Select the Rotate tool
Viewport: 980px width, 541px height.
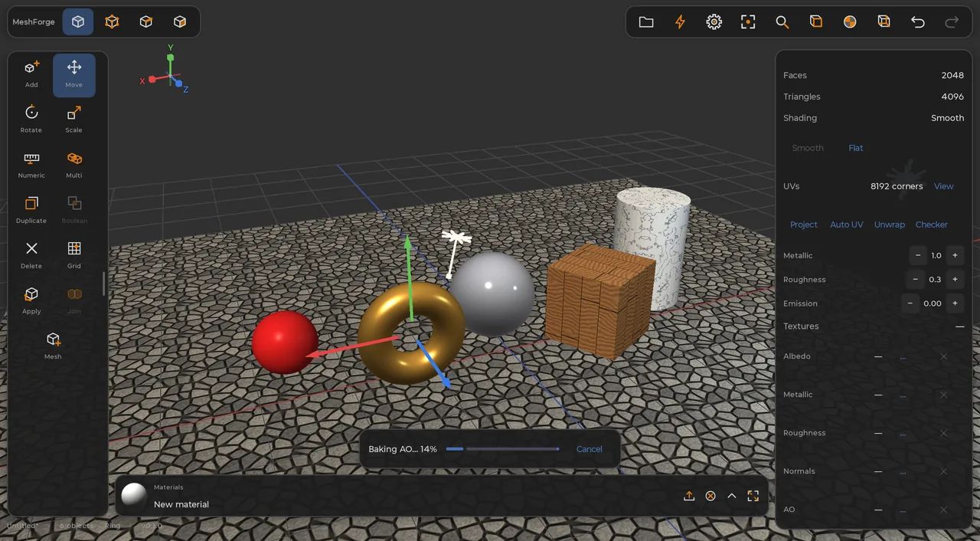(x=31, y=120)
